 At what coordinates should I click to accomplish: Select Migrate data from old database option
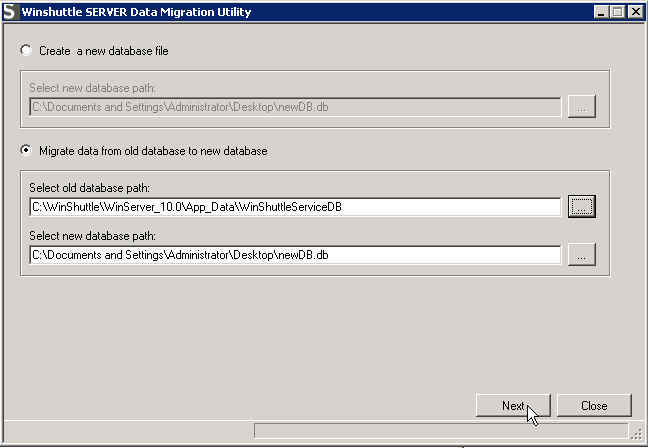pyautogui.click(x=26, y=150)
